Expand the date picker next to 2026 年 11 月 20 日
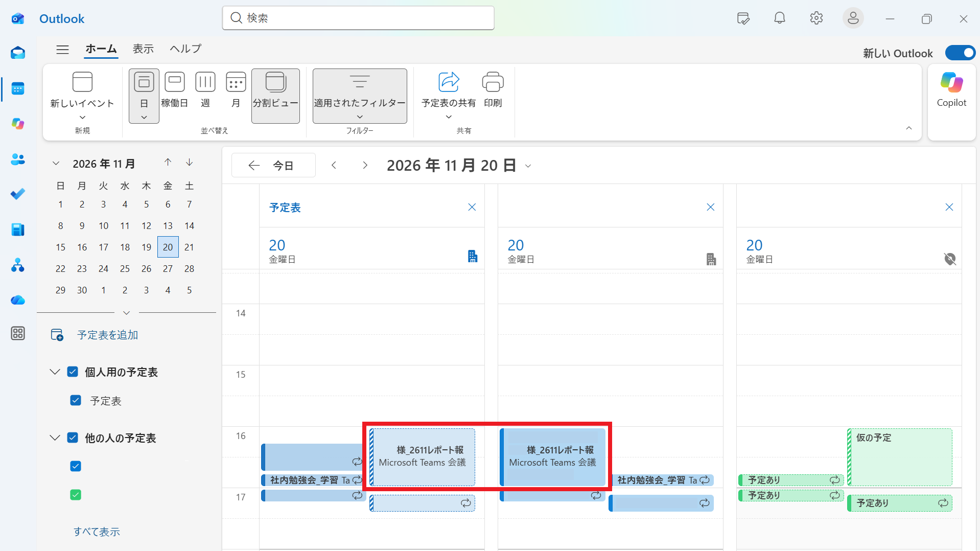The height and width of the screenshot is (551, 980). click(x=528, y=166)
